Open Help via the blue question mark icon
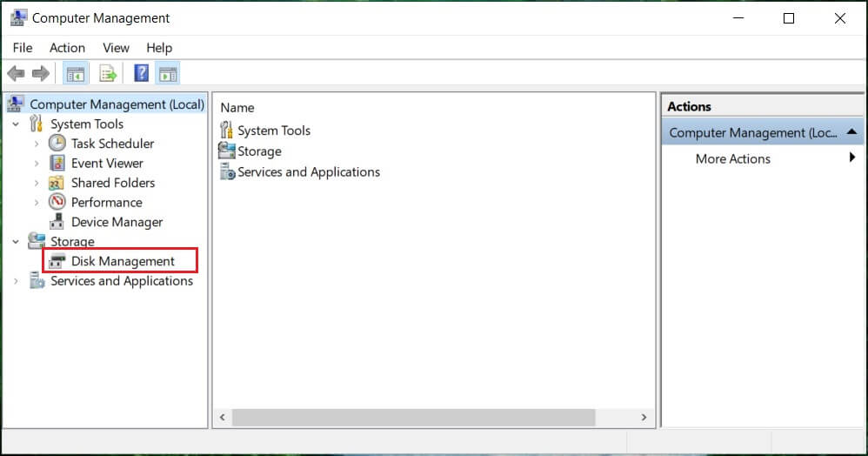Image resolution: width=868 pixels, height=456 pixels. pyautogui.click(x=141, y=74)
